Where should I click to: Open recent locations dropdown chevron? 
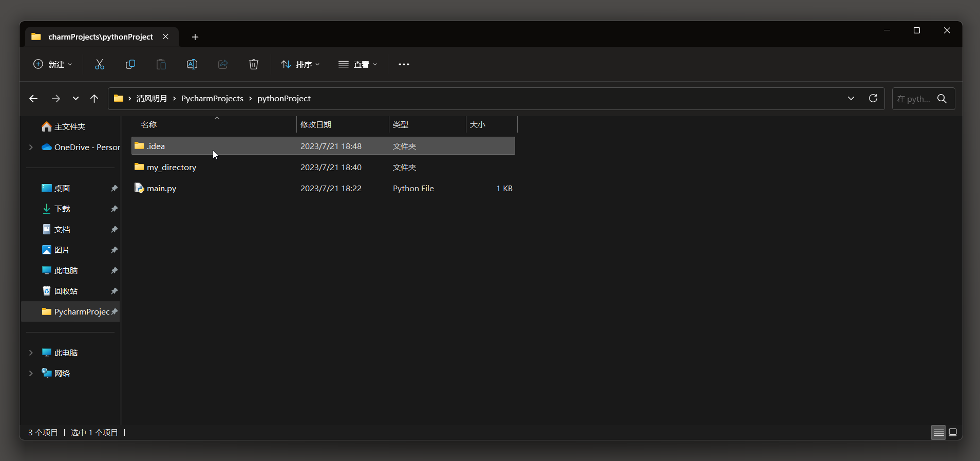pos(76,99)
